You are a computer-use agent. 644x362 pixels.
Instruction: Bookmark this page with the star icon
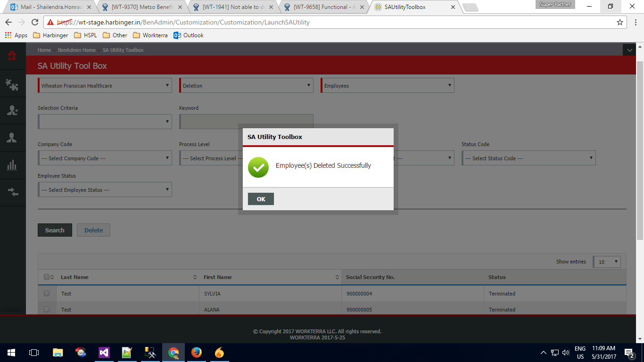(620, 22)
